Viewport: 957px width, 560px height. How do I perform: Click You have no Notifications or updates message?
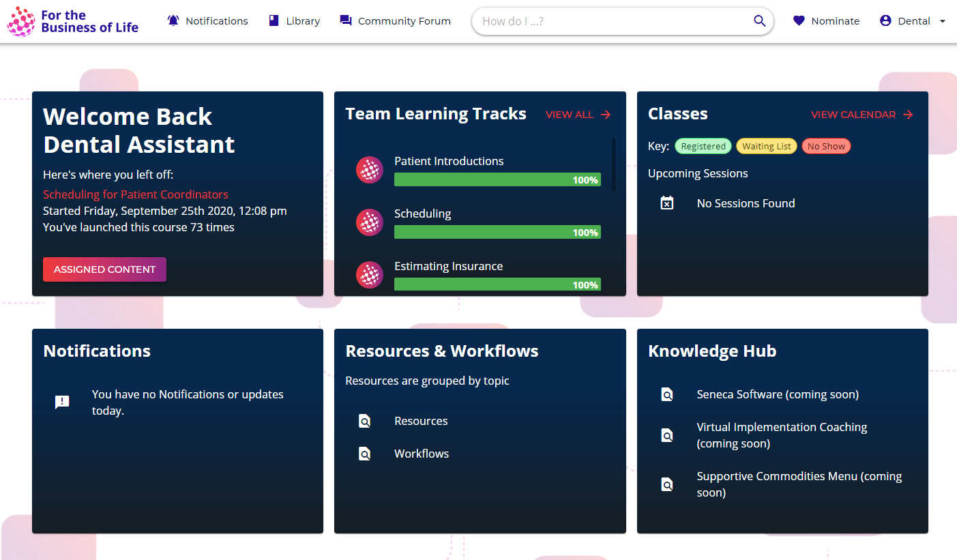(188, 402)
